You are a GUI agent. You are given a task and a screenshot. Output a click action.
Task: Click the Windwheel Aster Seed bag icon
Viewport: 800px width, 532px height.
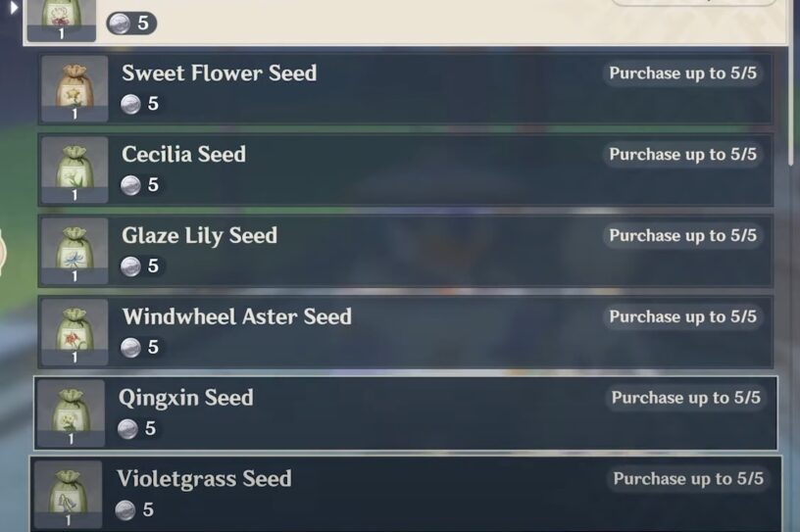coord(74,331)
